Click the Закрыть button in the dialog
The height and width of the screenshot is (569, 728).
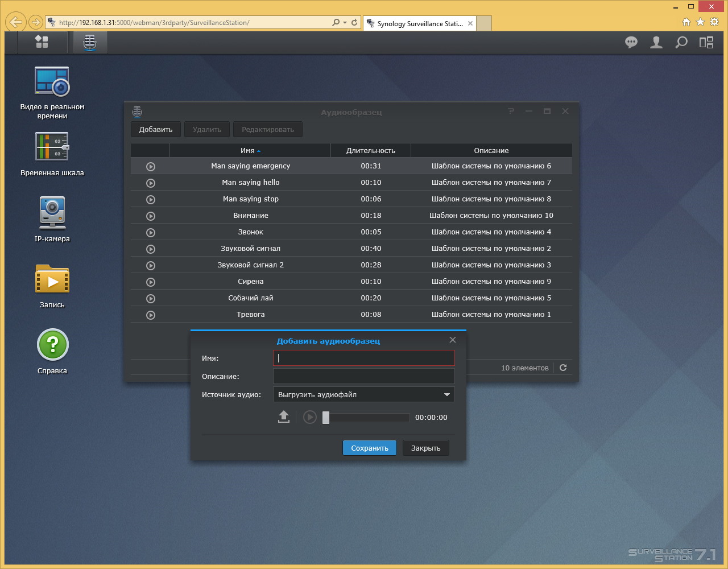426,448
